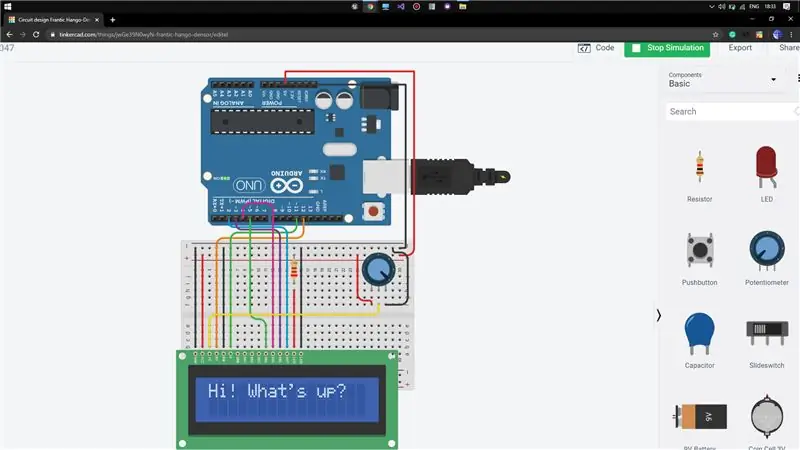The image size is (800, 450).
Task: Bookmark this page with star icon
Action: click(x=715, y=35)
